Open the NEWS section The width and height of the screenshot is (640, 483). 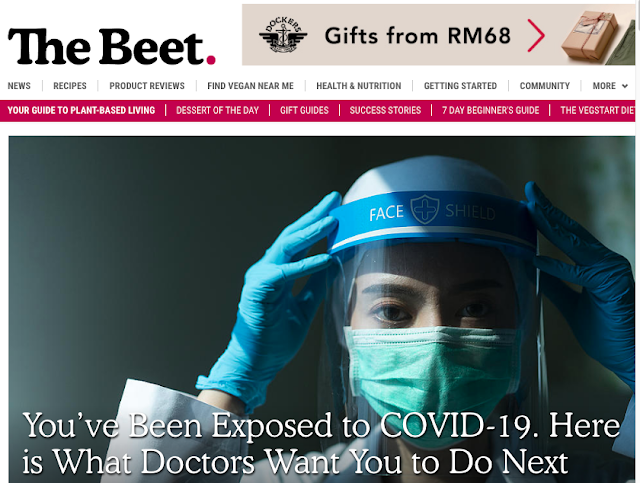(x=19, y=86)
